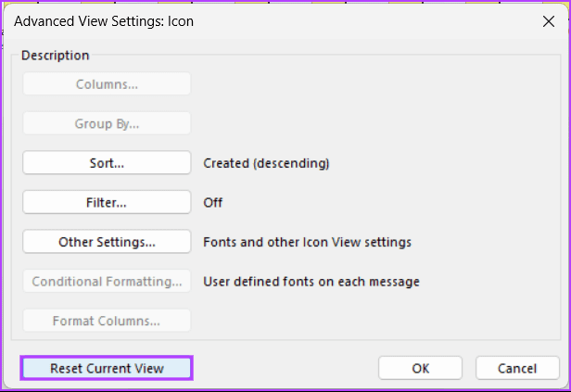Image resolution: width=571 pixels, height=392 pixels.
Task: Click the greyed-out Columns... button
Action: 107,84
